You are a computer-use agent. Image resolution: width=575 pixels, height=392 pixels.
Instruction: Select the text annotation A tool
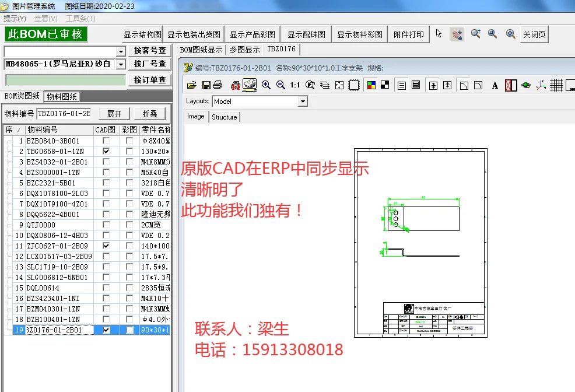point(495,85)
